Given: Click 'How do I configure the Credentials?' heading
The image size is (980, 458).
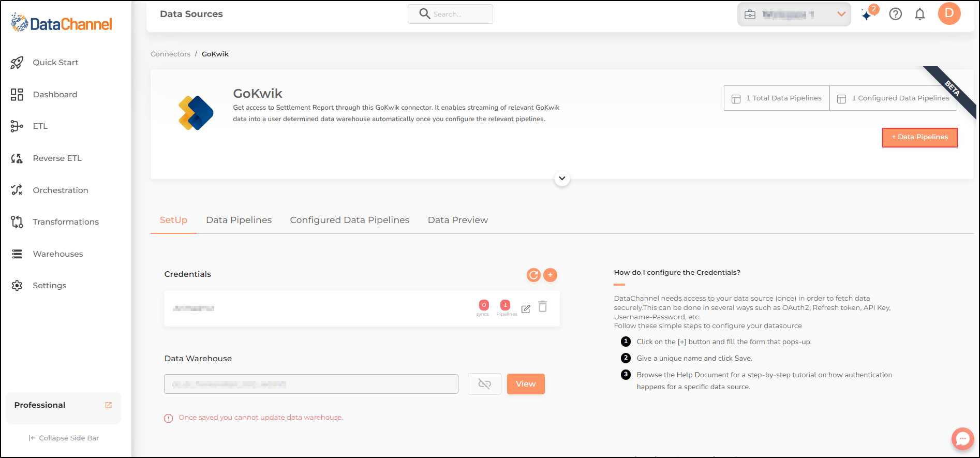Looking at the screenshot, I should 677,272.
